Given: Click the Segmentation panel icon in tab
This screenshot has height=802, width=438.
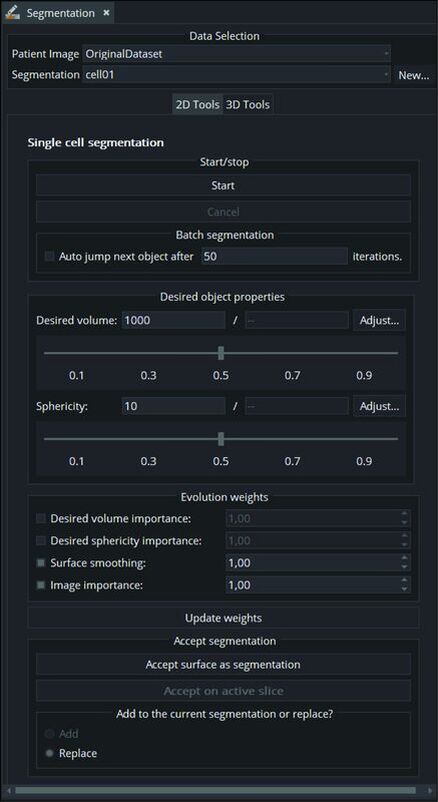Looking at the screenshot, I should click(12, 12).
